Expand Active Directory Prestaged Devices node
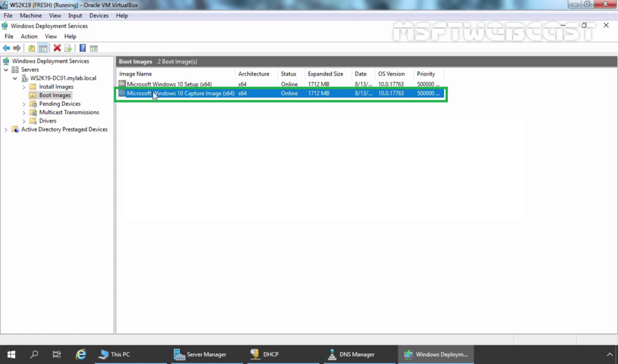 click(6, 130)
